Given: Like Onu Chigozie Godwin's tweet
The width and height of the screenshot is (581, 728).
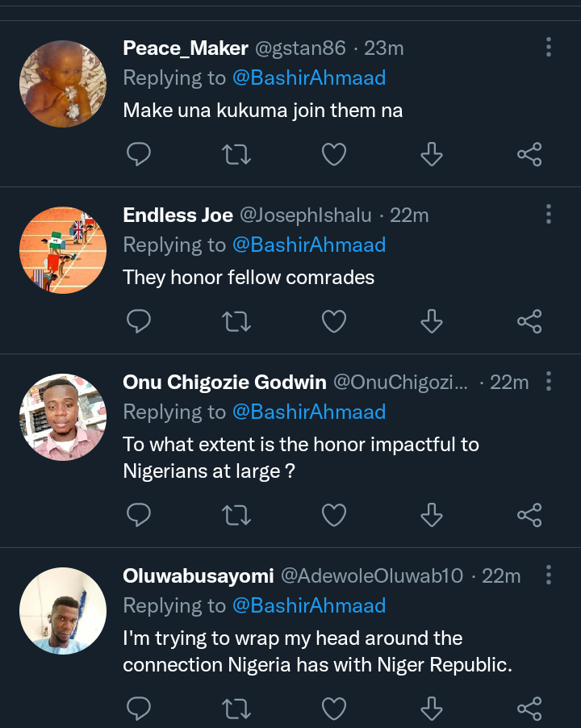Looking at the screenshot, I should click(x=334, y=515).
